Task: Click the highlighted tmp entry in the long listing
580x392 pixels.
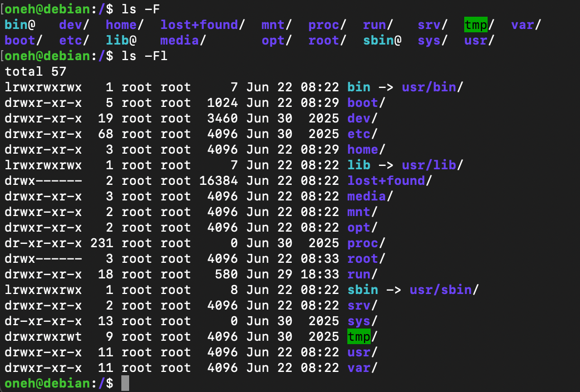Action: click(359, 336)
